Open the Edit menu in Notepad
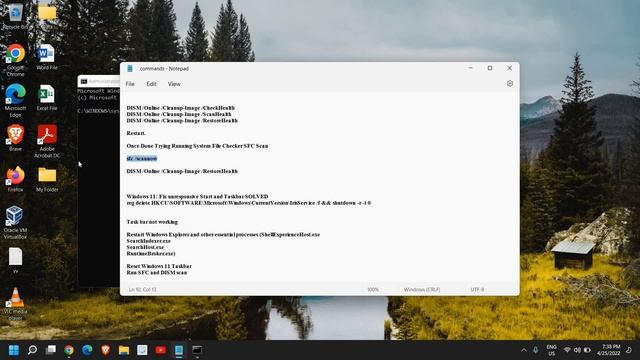 [x=151, y=84]
